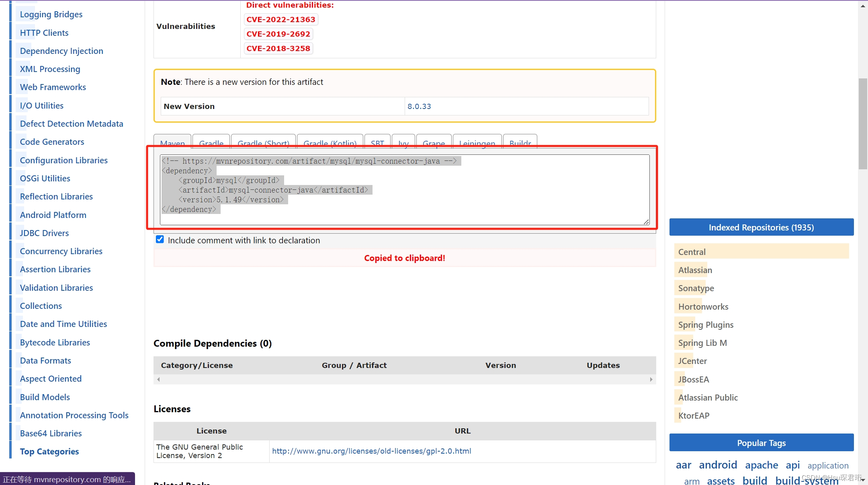868x485 pixels.
Task: Open I/O Utilities category
Action: click(41, 105)
